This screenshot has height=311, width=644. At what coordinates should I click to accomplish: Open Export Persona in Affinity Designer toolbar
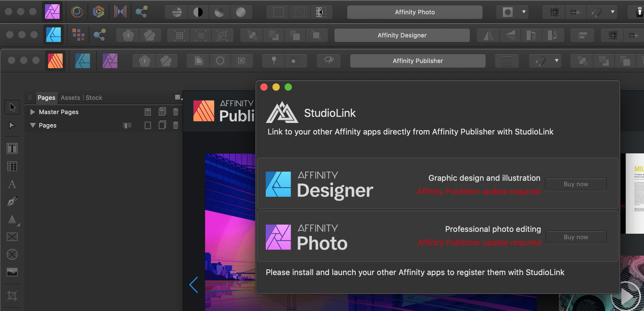click(x=99, y=35)
